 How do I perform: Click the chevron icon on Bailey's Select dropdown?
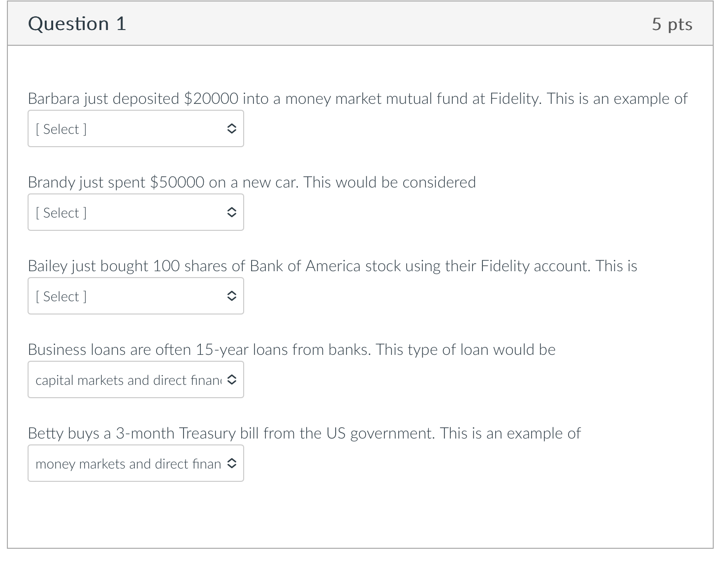232,296
